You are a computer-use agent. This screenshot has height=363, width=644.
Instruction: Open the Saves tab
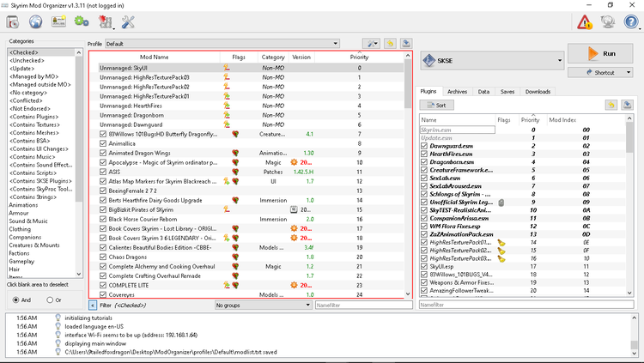[x=507, y=92]
